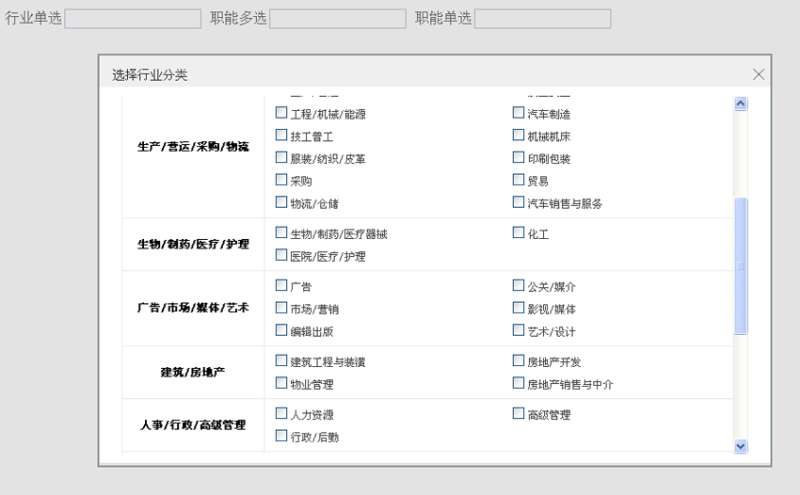Tick the 汽车制造 option
The height and width of the screenshot is (495, 800).
coord(518,114)
